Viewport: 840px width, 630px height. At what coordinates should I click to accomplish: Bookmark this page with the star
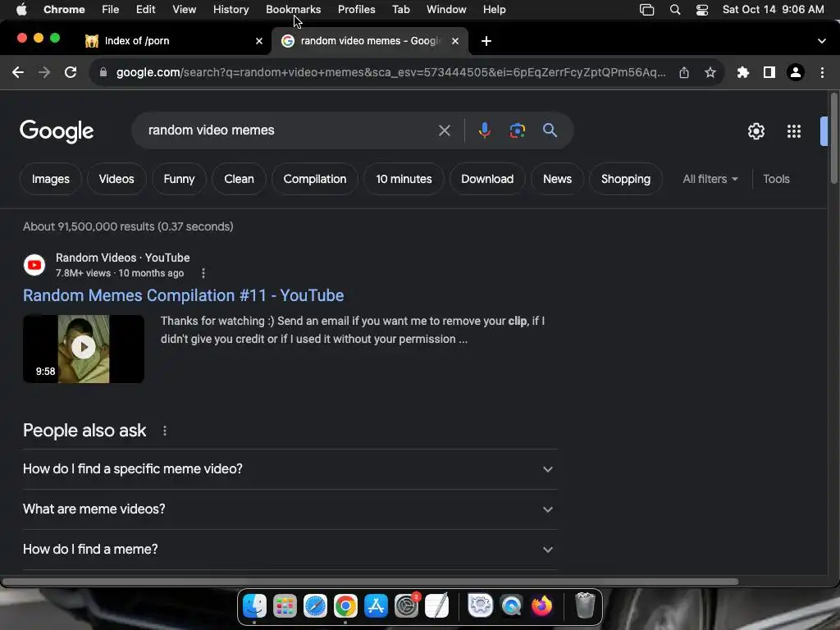[710, 72]
